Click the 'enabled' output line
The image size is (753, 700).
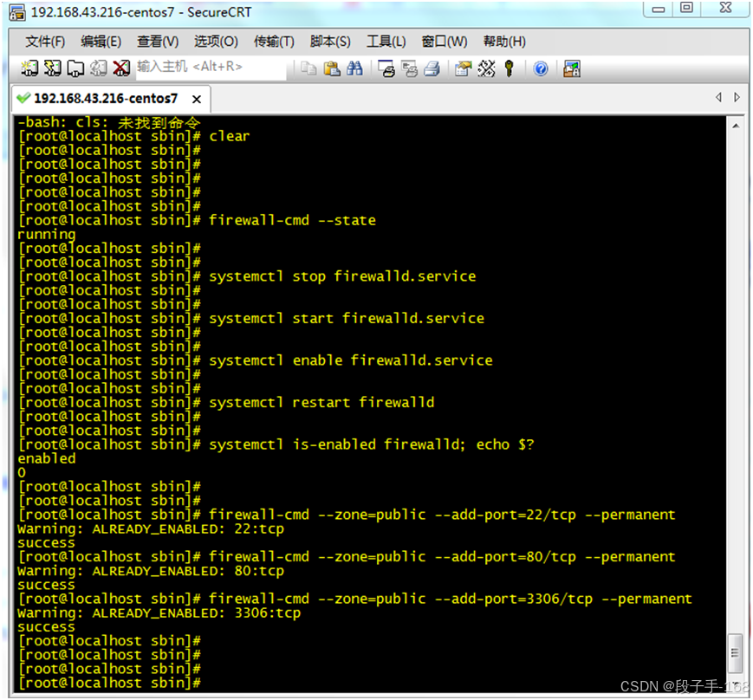pyautogui.click(x=47, y=458)
